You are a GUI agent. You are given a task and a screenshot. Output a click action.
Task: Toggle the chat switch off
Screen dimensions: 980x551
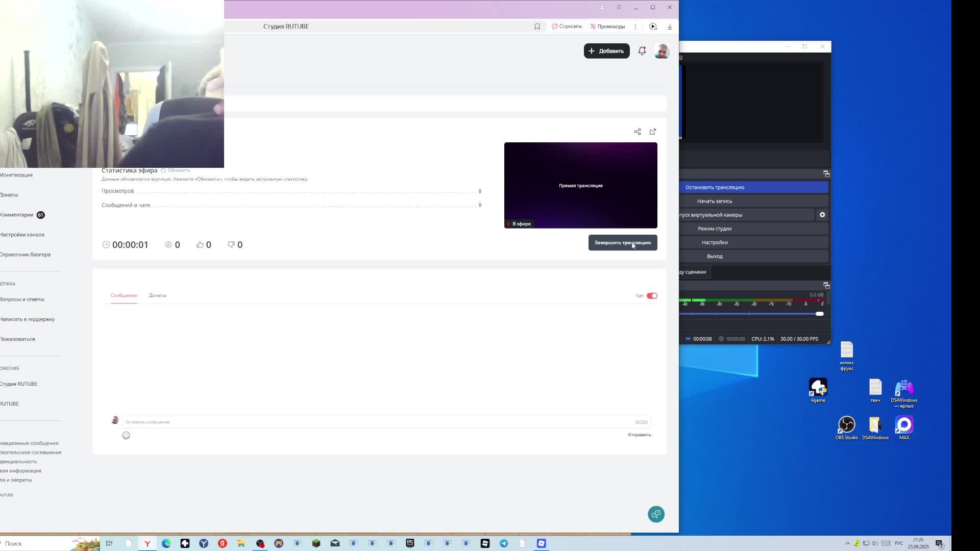[x=652, y=296]
